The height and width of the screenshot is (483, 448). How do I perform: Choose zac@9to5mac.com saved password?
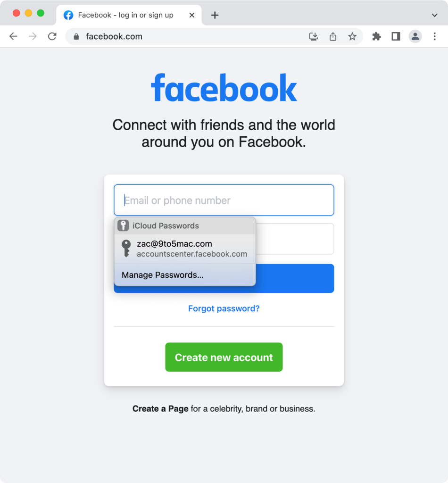[185, 249]
